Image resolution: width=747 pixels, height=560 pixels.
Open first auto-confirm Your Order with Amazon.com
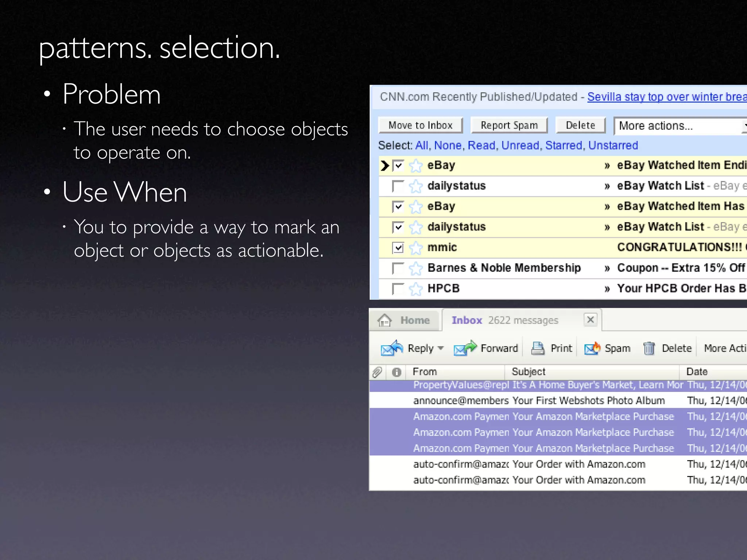point(558,464)
